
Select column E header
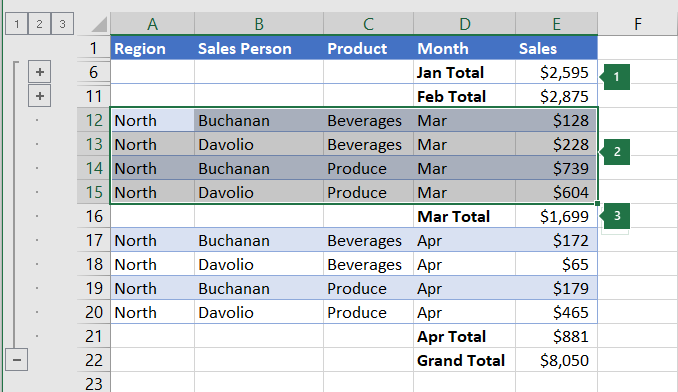coord(556,24)
